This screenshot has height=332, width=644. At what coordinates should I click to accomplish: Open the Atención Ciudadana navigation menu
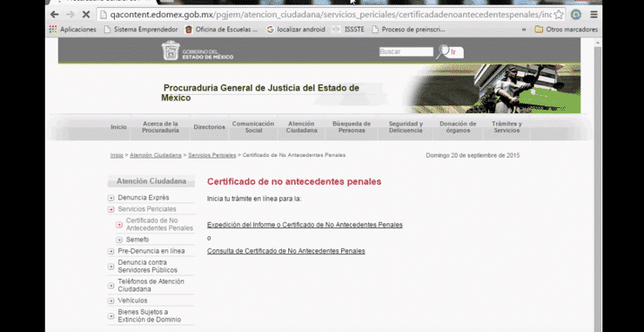(x=301, y=127)
